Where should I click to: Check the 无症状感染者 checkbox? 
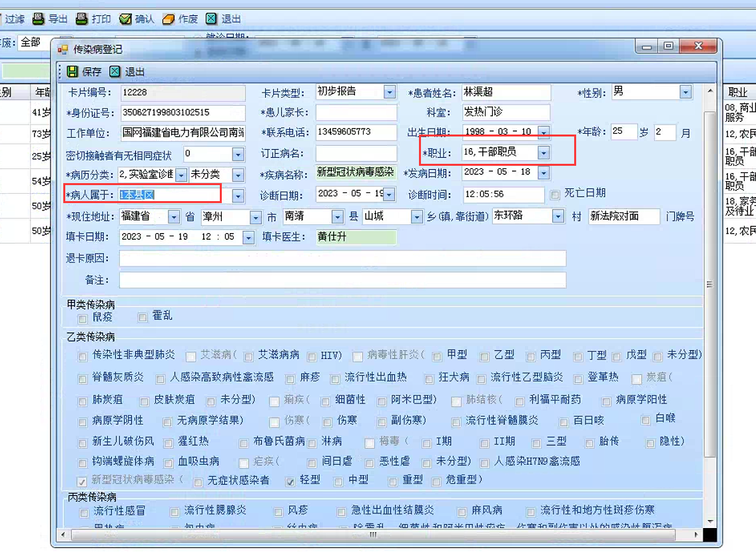coord(198,482)
